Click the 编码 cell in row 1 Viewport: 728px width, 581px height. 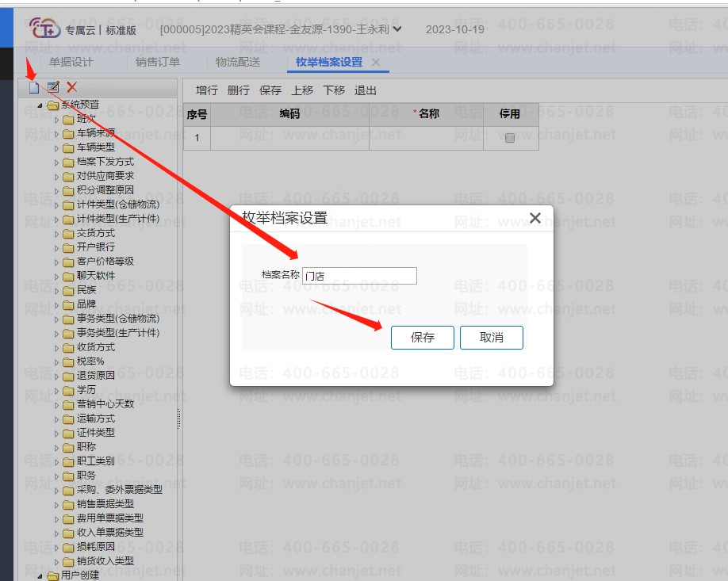[x=289, y=138]
